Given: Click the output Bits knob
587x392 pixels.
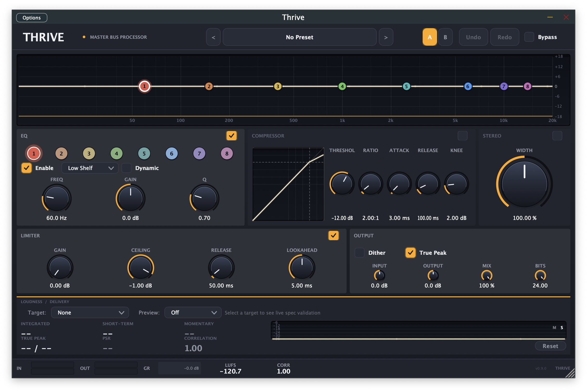Looking at the screenshot, I should pos(540,276).
